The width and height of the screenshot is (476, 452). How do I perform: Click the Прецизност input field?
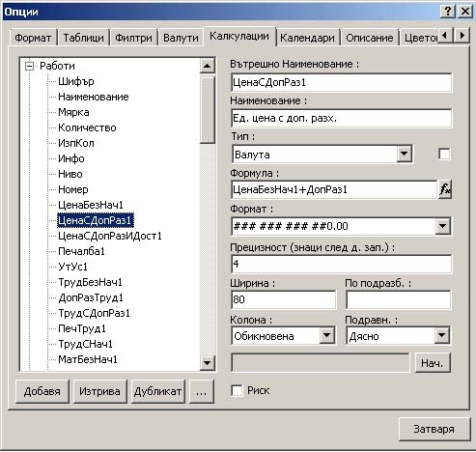(x=341, y=264)
